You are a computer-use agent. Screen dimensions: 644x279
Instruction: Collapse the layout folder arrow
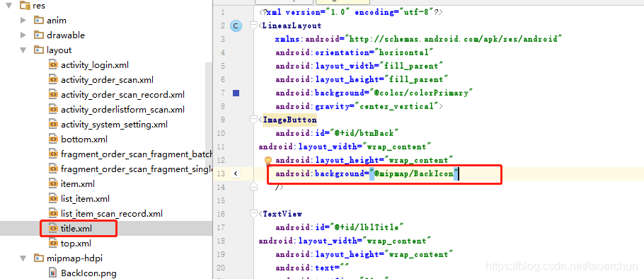click(23, 50)
